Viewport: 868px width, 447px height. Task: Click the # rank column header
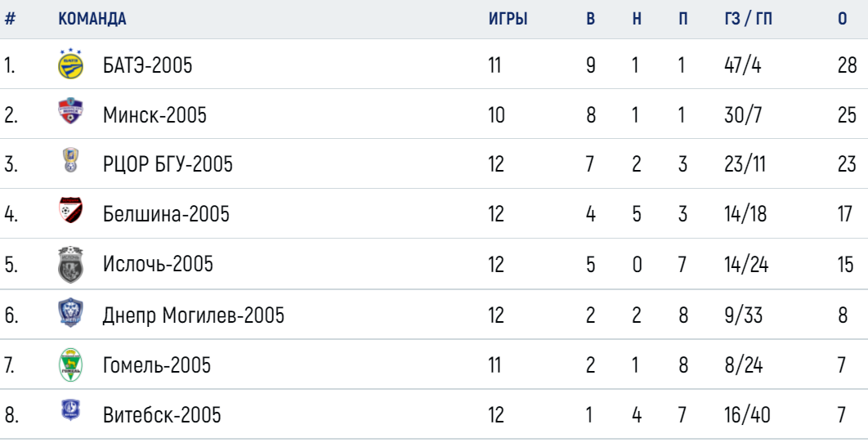point(10,19)
